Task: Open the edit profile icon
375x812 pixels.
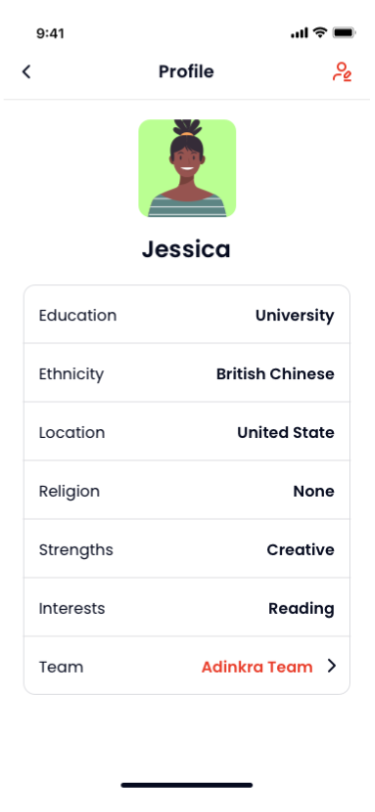Action: (342, 72)
